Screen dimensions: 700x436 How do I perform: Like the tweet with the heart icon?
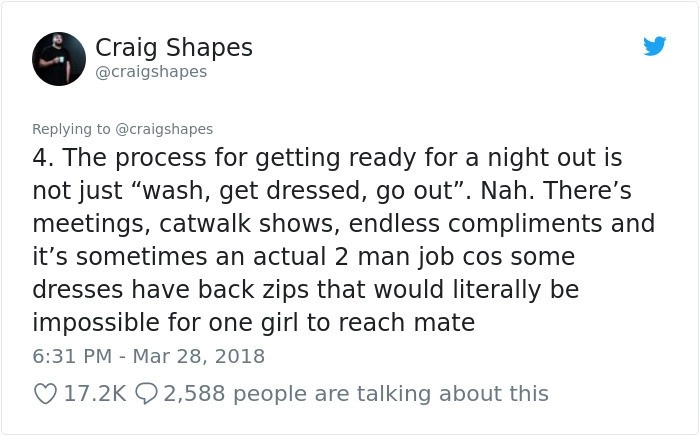pos(45,393)
